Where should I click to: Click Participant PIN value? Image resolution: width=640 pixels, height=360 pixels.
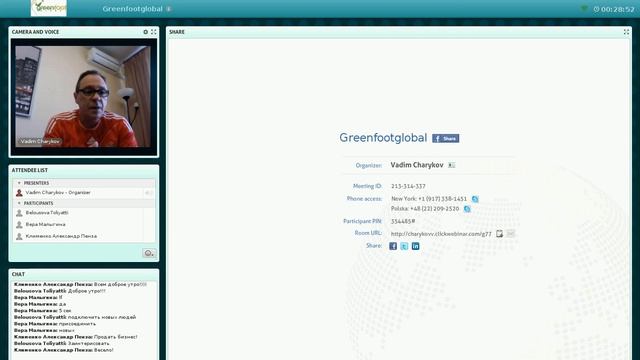pyautogui.click(x=403, y=221)
